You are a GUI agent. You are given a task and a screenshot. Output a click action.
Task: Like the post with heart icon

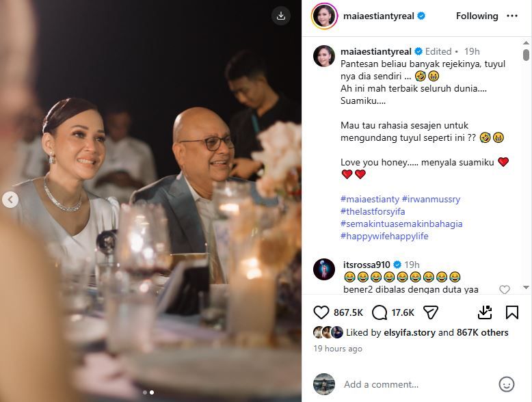pyautogui.click(x=321, y=312)
